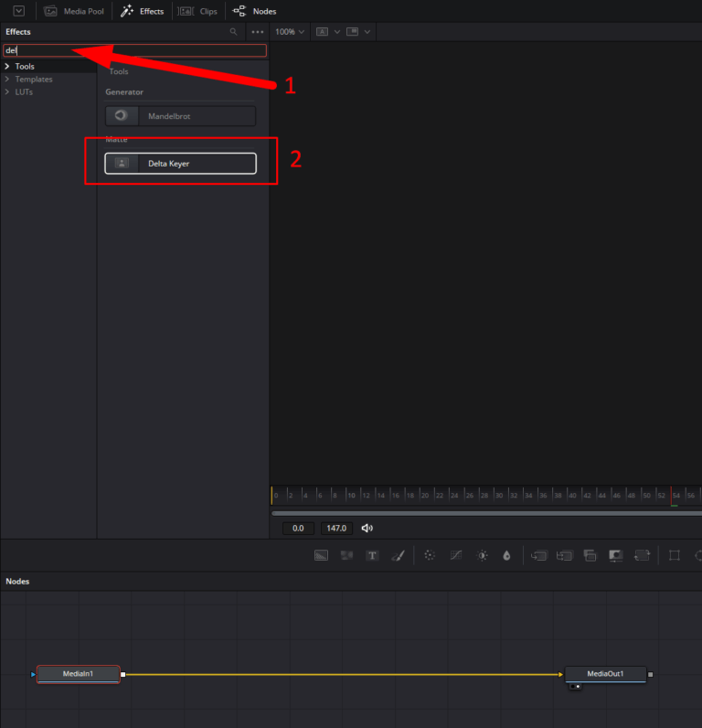Click the viewer layout icon in viewer toolbar
702x728 pixels.
coord(353,32)
